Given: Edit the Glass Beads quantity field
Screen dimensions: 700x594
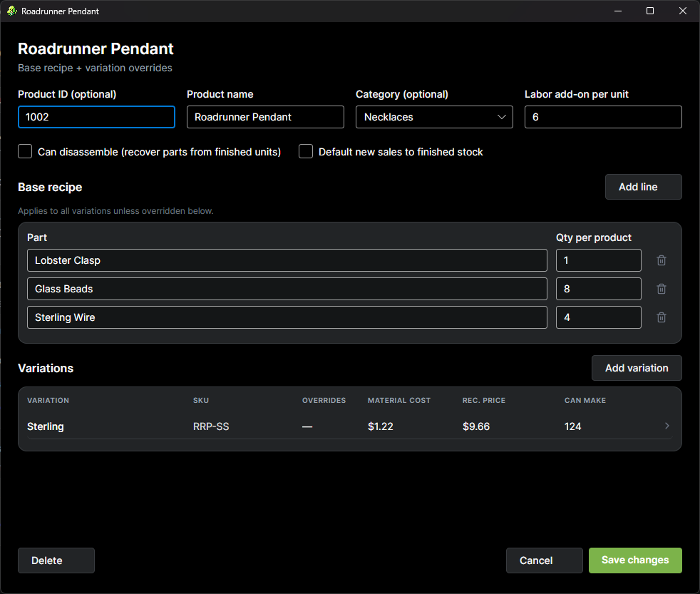Looking at the screenshot, I should tap(598, 289).
